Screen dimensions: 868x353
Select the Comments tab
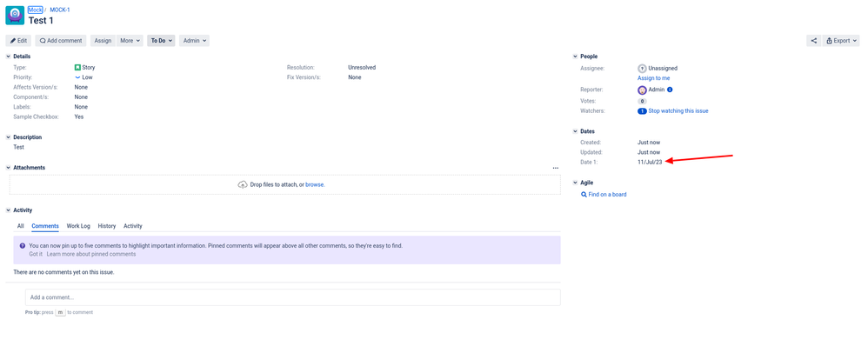(x=45, y=226)
